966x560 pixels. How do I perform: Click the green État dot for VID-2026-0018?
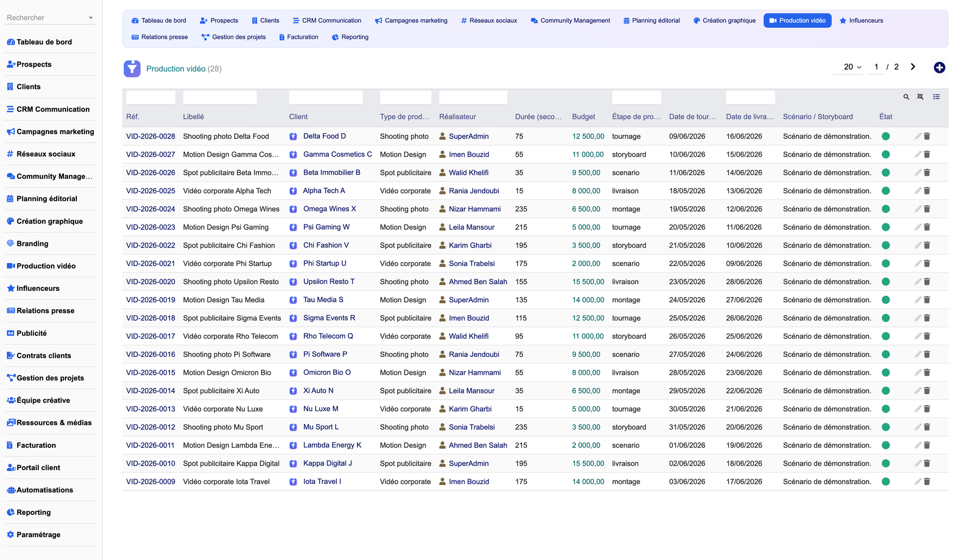(886, 318)
